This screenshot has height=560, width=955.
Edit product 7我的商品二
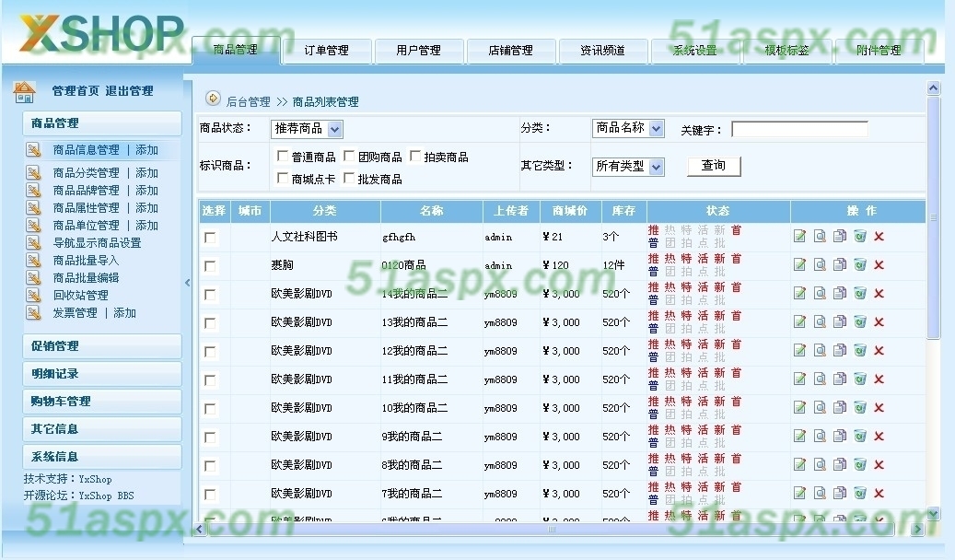[799, 493]
